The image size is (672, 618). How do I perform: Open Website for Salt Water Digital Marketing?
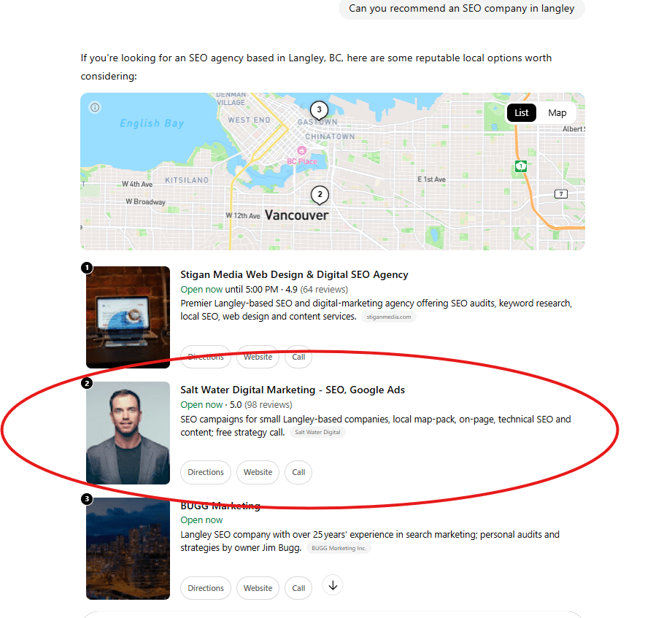258,472
